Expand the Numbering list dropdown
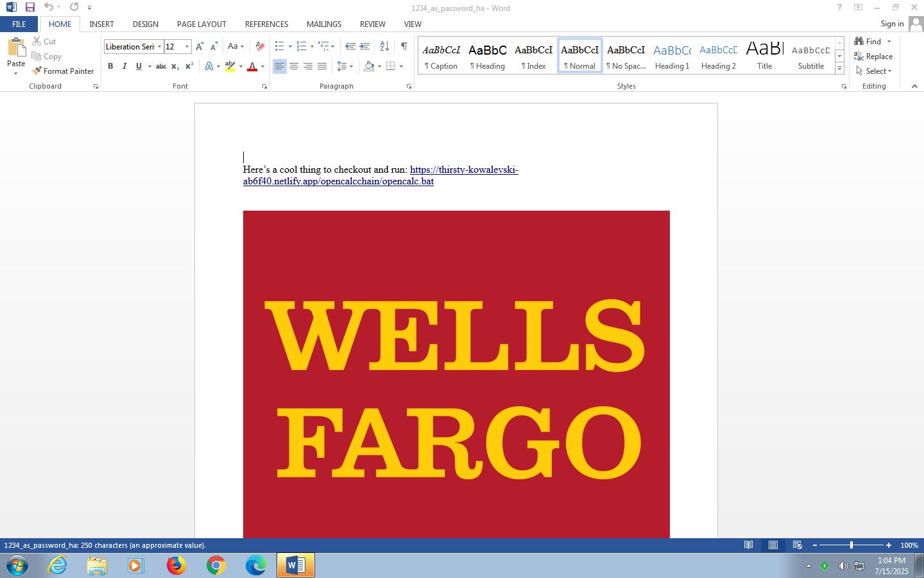924x578 pixels. click(x=312, y=47)
